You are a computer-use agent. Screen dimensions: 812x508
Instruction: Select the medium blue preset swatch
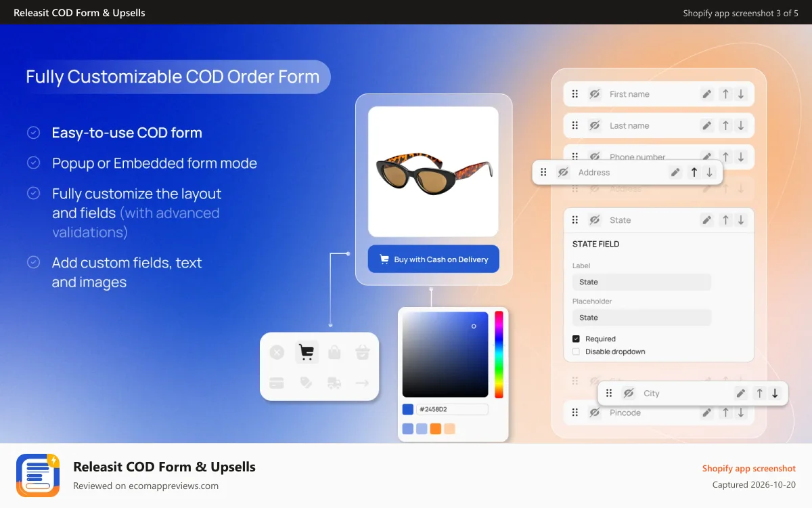(x=407, y=429)
